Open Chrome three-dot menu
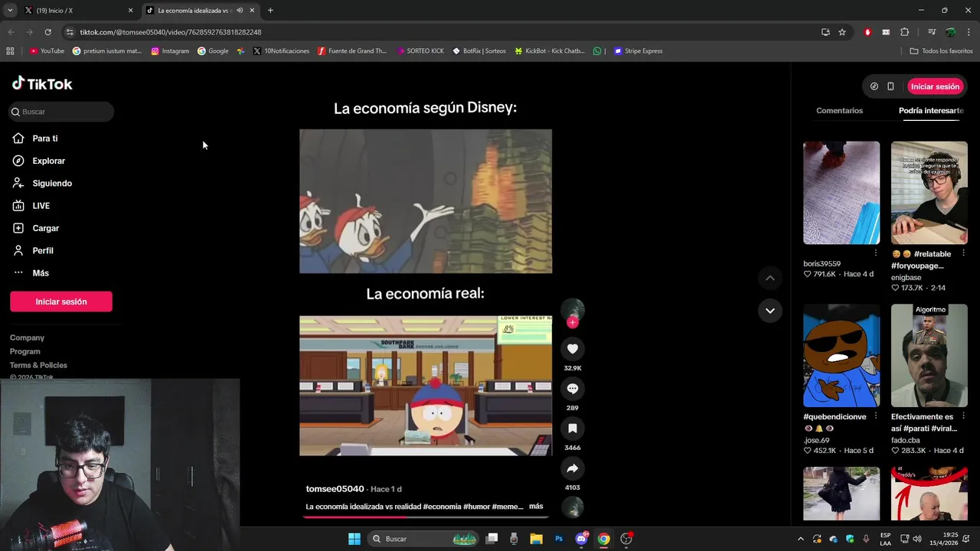 [969, 32]
